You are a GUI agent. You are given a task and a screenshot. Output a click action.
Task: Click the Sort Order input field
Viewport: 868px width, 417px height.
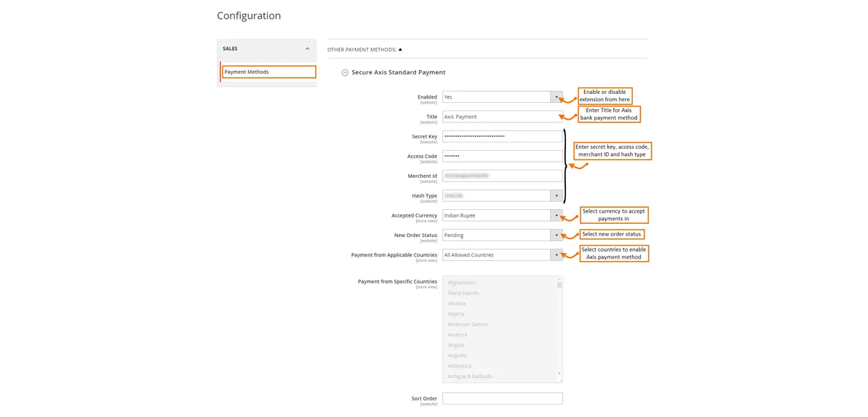[502, 398]
